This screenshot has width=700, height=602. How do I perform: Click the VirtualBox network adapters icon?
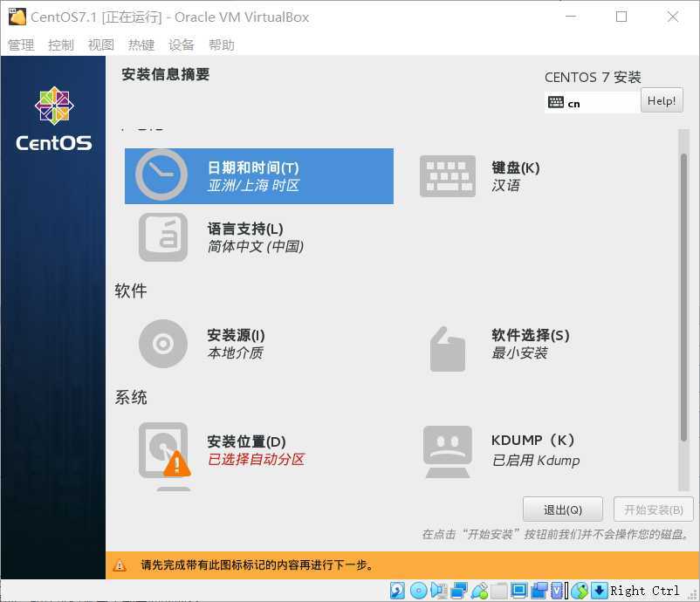[x=459, y=591]
